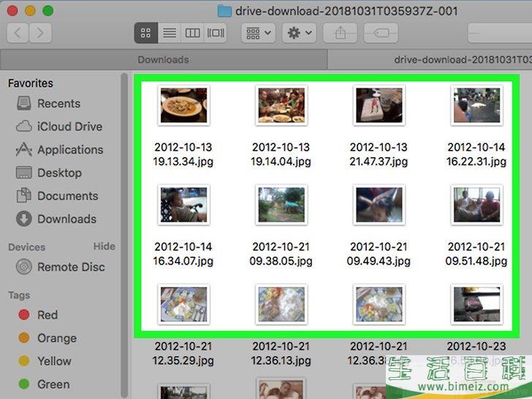Select thumbnail of 2012-10-21 12.36.13.jpg
The height and width of the screenshot is (399, 532).
click(281, 304)
